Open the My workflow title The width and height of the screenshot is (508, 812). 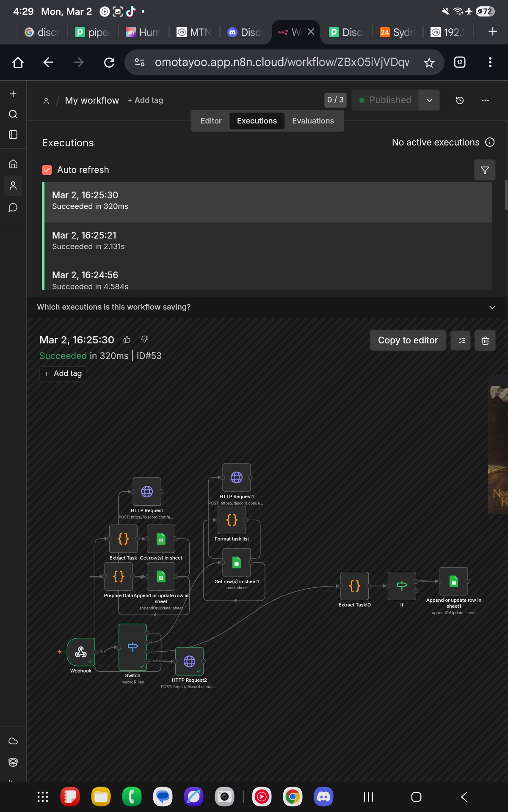(92, 100)
